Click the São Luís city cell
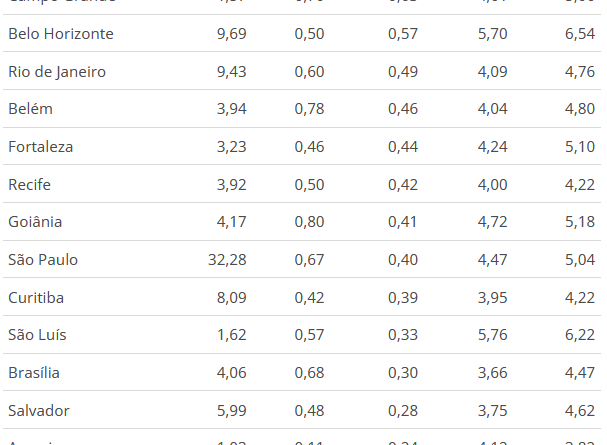This screenshot has width=607, height=445. coord(37,335)
